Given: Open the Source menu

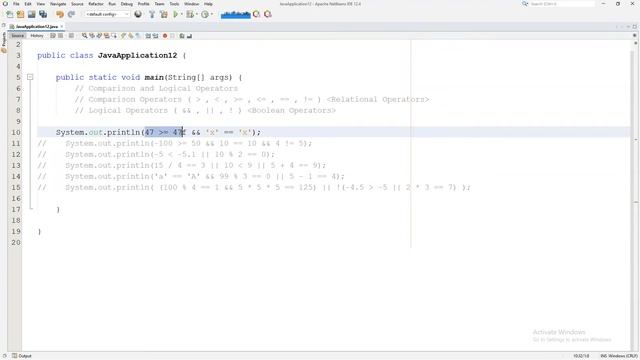Looking at the screenshot, I should (77, 4).
